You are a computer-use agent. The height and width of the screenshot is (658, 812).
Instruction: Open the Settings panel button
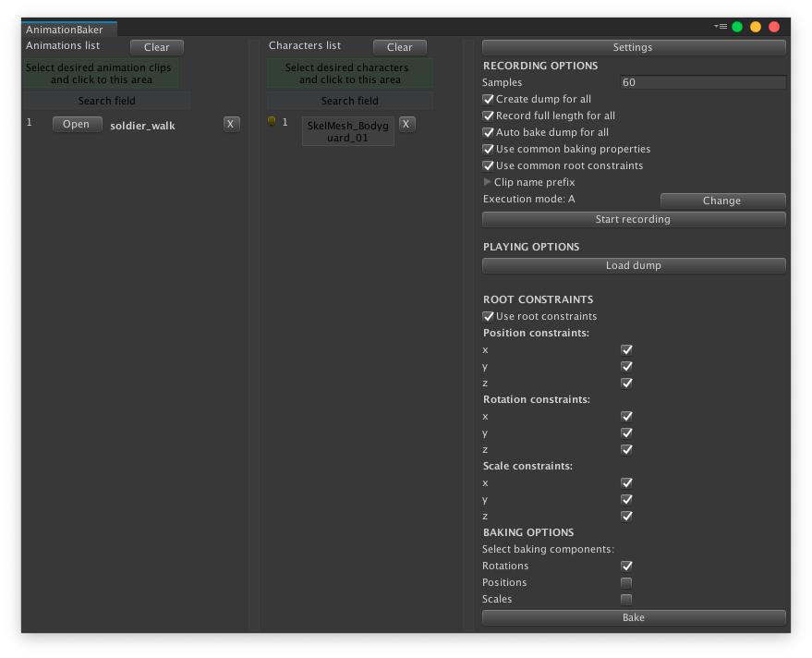pos(634,47)
